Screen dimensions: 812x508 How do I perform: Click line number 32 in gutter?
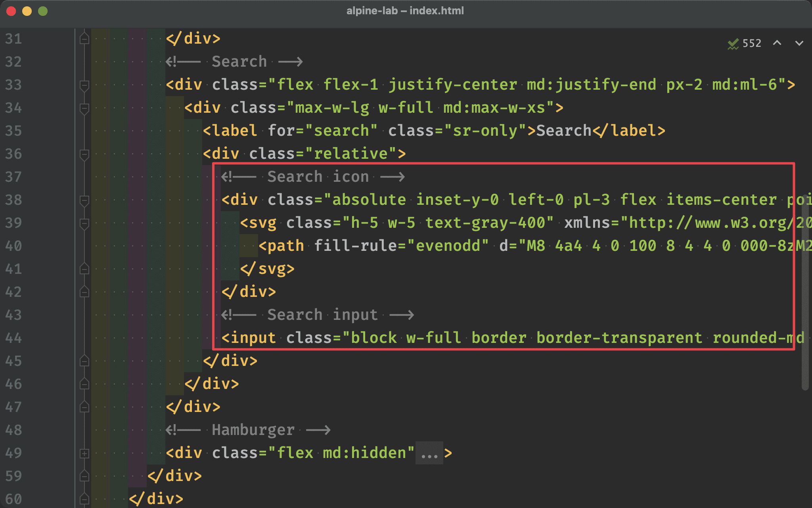pos(13,62)
